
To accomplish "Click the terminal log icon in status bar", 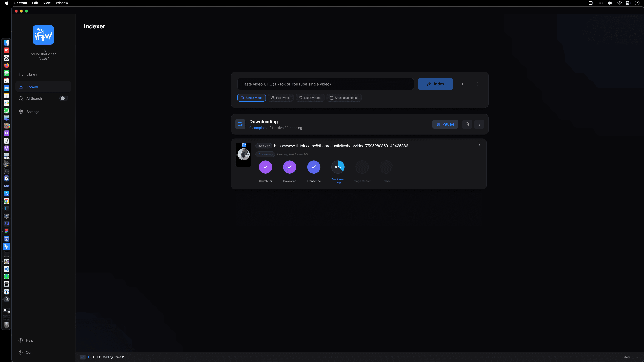I will click(89, 357).
